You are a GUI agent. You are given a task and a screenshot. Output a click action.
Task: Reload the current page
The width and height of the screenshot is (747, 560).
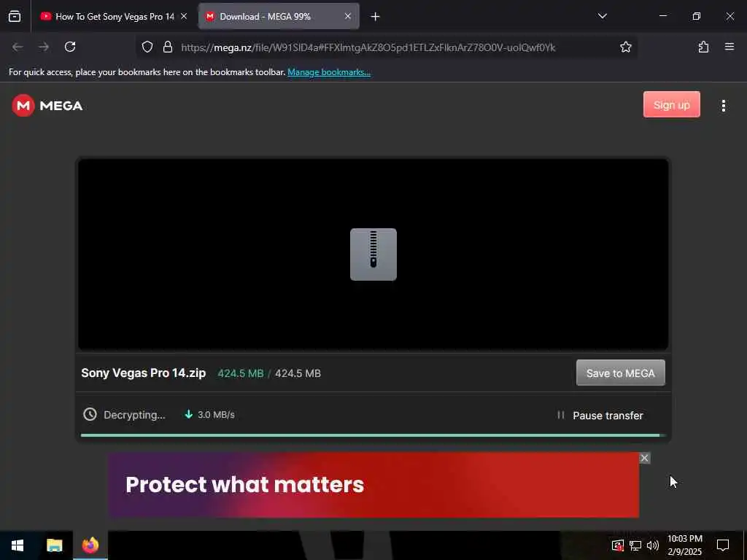pos(70,47)
